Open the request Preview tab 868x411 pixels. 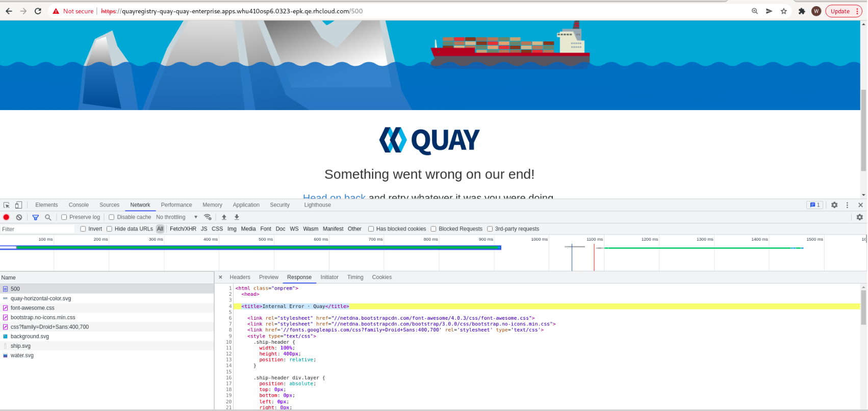tap(269, 277)
